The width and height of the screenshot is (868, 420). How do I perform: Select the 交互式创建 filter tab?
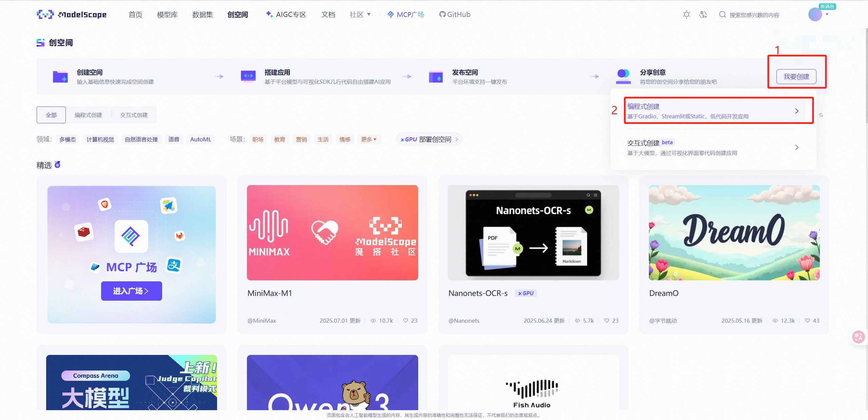pyautogui.click(x=134, y=115)
